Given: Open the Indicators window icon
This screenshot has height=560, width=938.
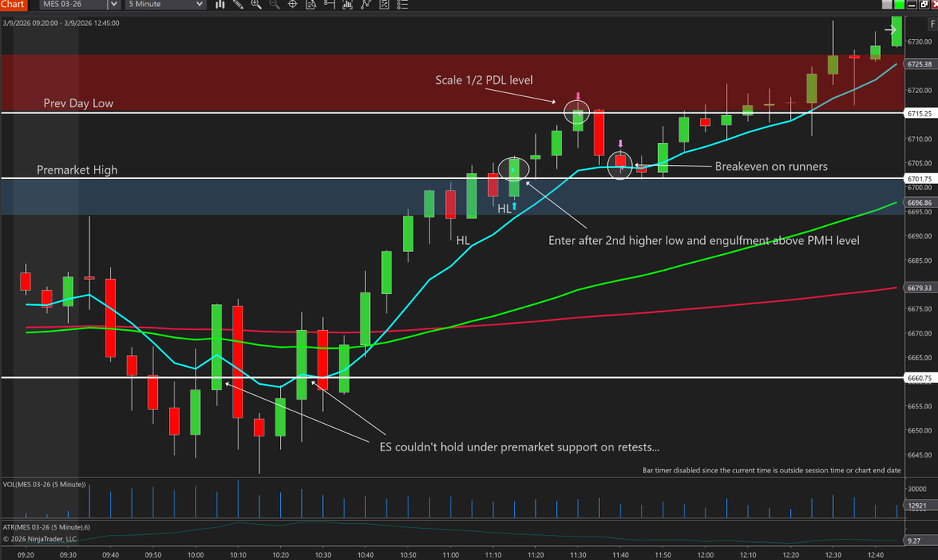Looking at the screenshot, I should point(348,5).
